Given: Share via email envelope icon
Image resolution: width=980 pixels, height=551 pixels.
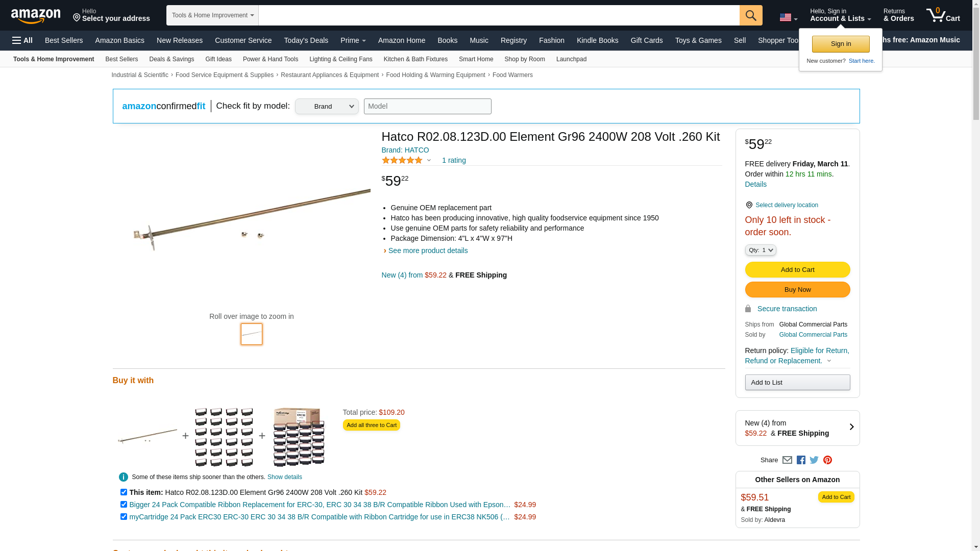Looking at the screenshot, I should point(787,460).
